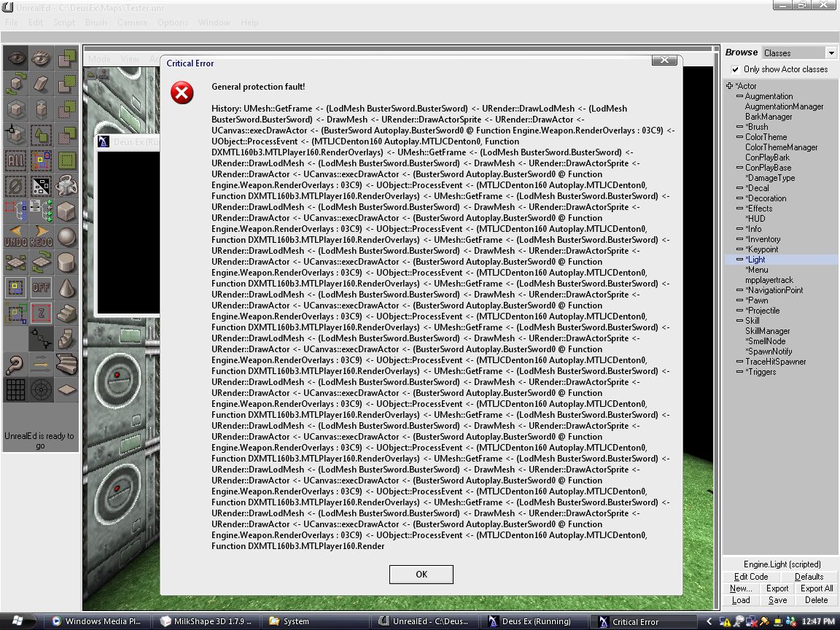Screen dimensions: 840x630
Task: Uncheck Only show Actor classes
Action: tap(735, 69)
